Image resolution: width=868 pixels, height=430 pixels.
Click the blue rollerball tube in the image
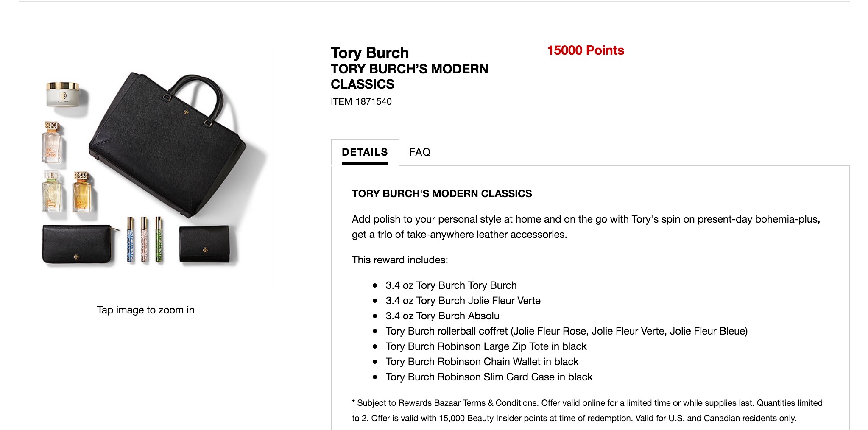click(131, 240)
